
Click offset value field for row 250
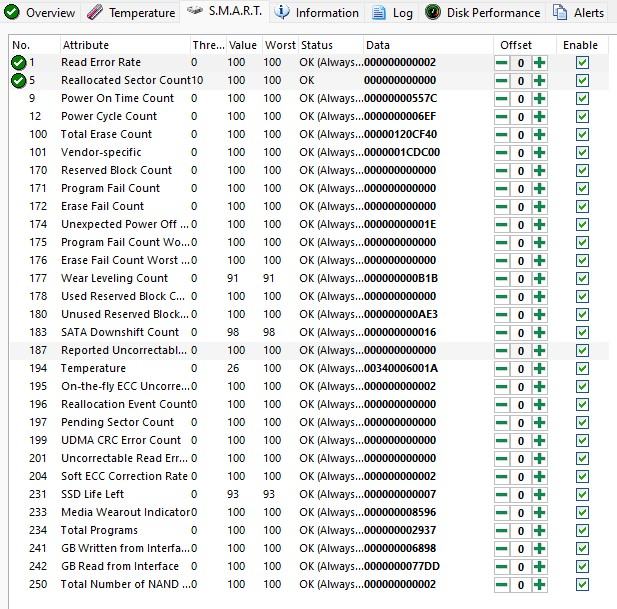tap(521, 585)
